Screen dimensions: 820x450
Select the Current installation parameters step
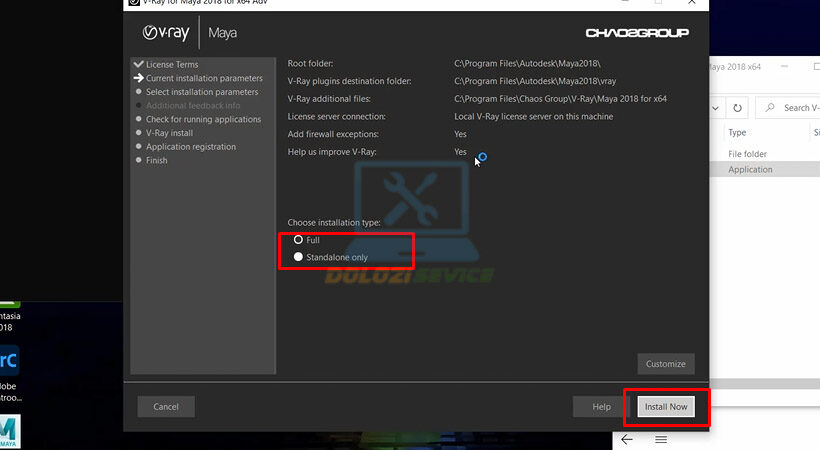(x=203, y=78)
